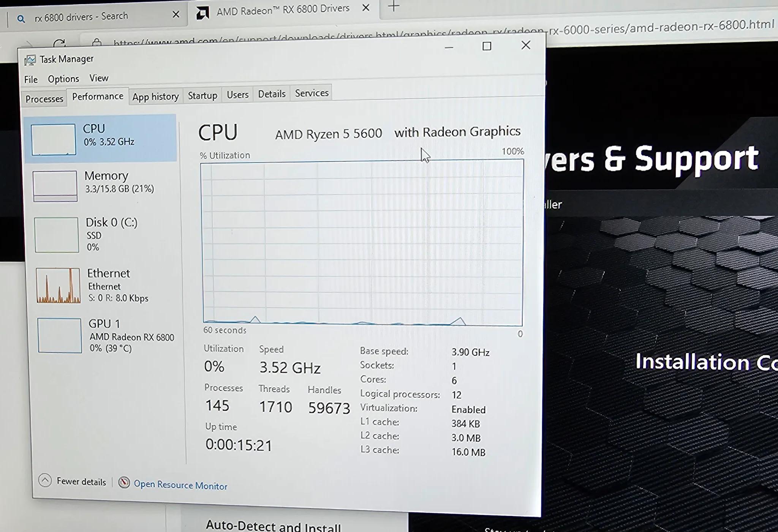Select the CPU performance graph thumbnail
The image size is (778, 532).
(x=53, y=139)
